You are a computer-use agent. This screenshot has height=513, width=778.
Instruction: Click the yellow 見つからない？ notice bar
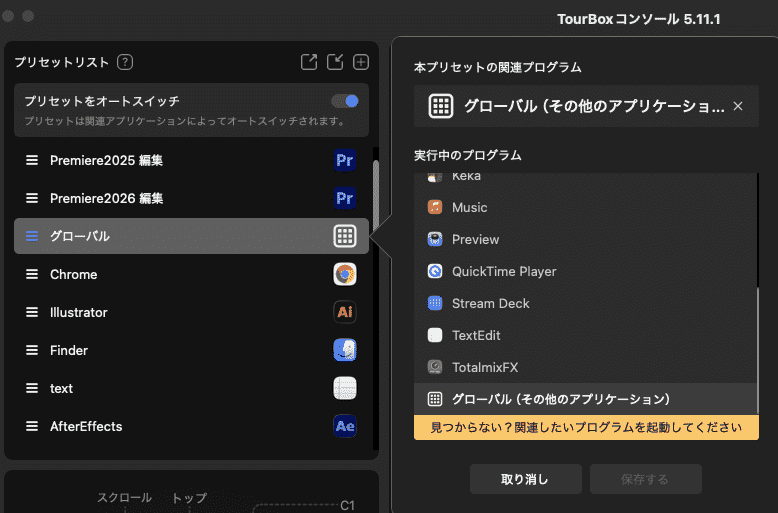[586, 427]
